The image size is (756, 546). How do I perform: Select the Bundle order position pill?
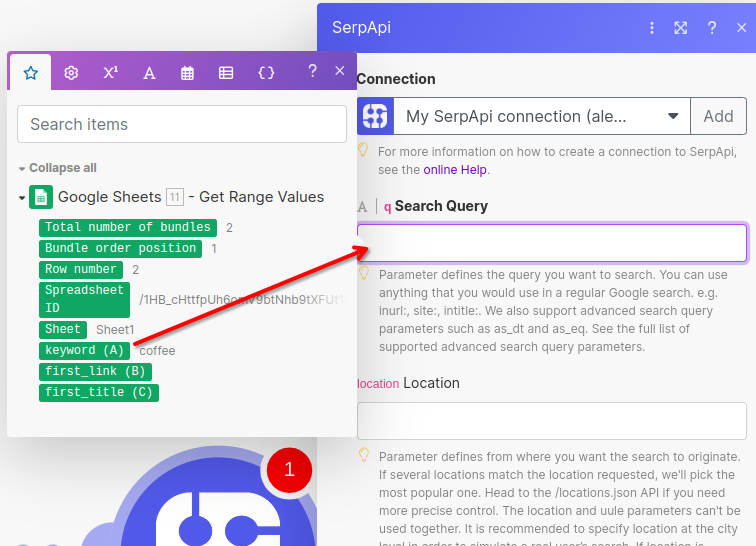click(120, 248)
